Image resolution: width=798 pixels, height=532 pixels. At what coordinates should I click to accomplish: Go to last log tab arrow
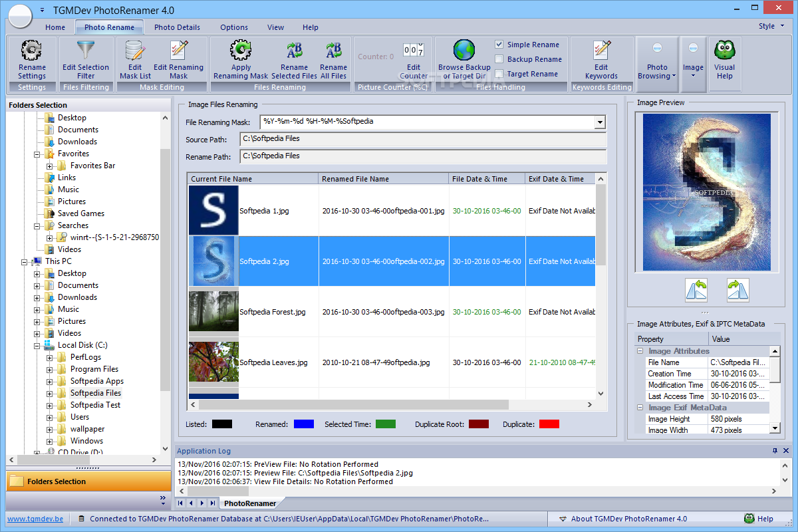212,503
